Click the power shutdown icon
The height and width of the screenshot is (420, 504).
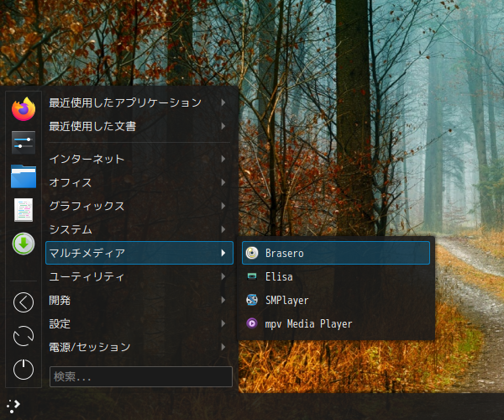(x=24, y=370)
